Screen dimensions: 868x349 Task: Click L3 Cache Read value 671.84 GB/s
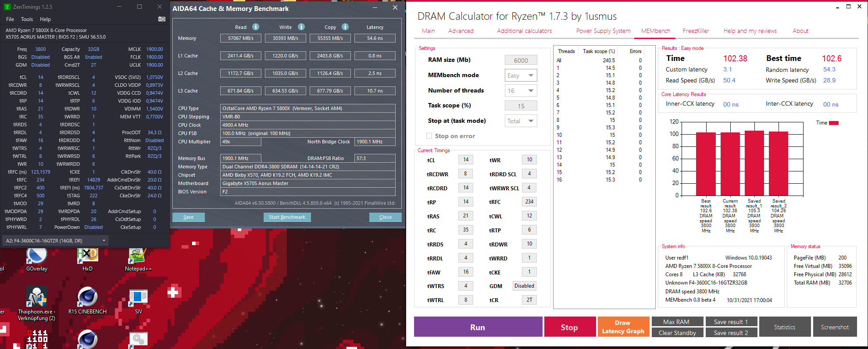241,91
